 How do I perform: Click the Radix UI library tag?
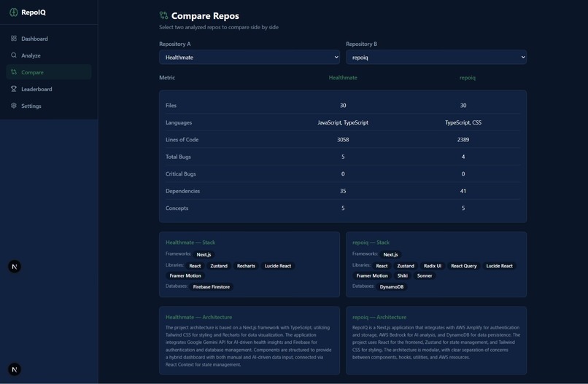coord(433,266)
